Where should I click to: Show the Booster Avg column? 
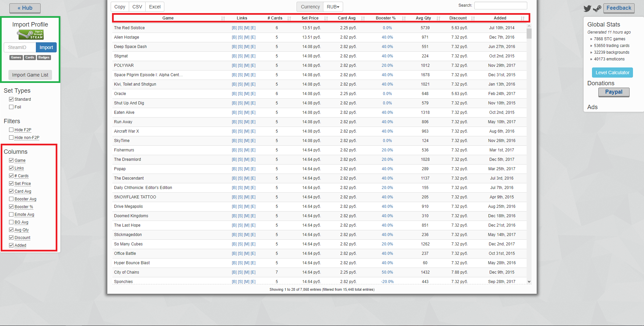pos(11,199)
